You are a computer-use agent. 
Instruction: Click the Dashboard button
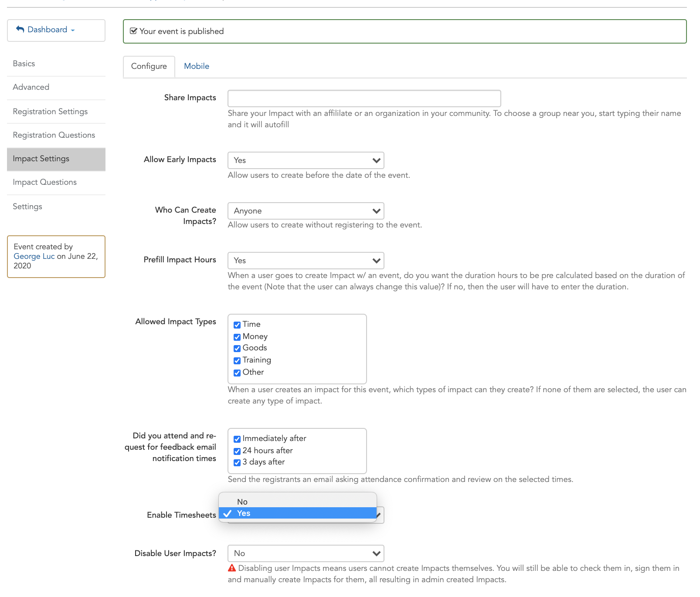pos(56,31)
